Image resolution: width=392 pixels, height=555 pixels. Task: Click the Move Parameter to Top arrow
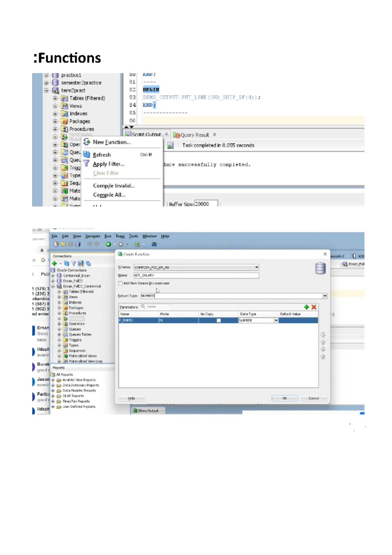(323, 335)
